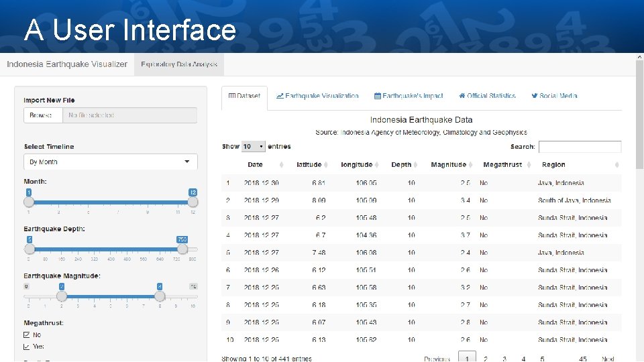
Task: Go to page 5 of the table
Action: coord(542,359)
